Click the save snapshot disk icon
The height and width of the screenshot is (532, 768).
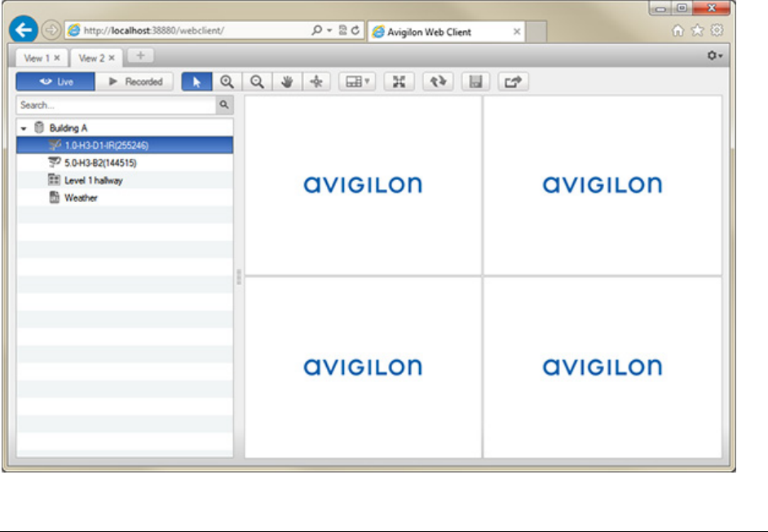(x=475, y=81)
